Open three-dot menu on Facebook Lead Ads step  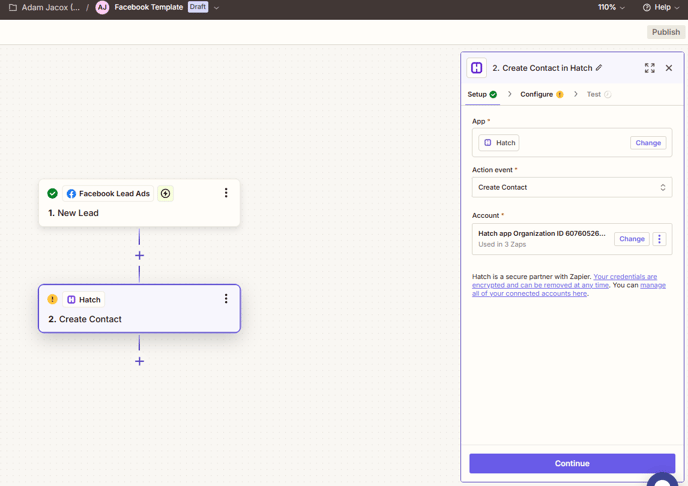coord(226,193)
